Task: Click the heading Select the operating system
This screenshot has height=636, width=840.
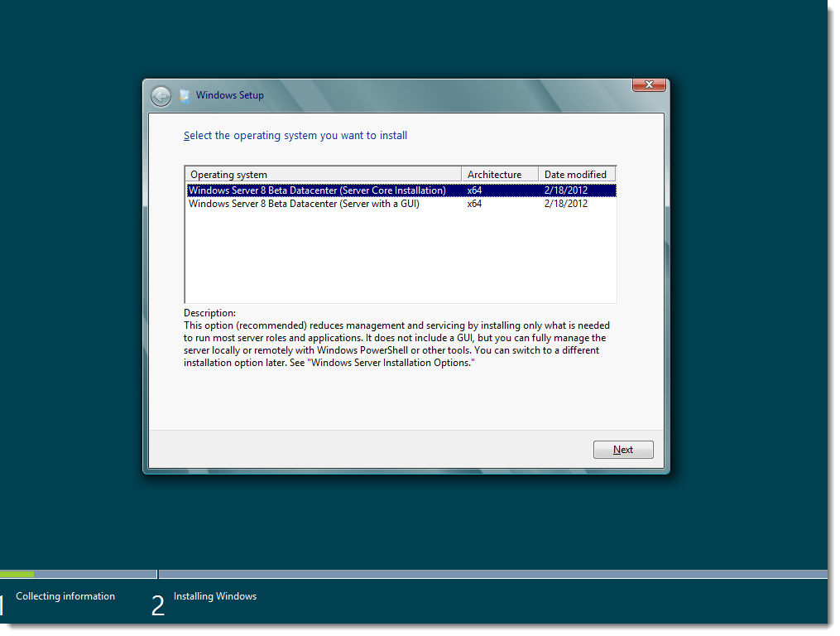Action: click(295, 135)
